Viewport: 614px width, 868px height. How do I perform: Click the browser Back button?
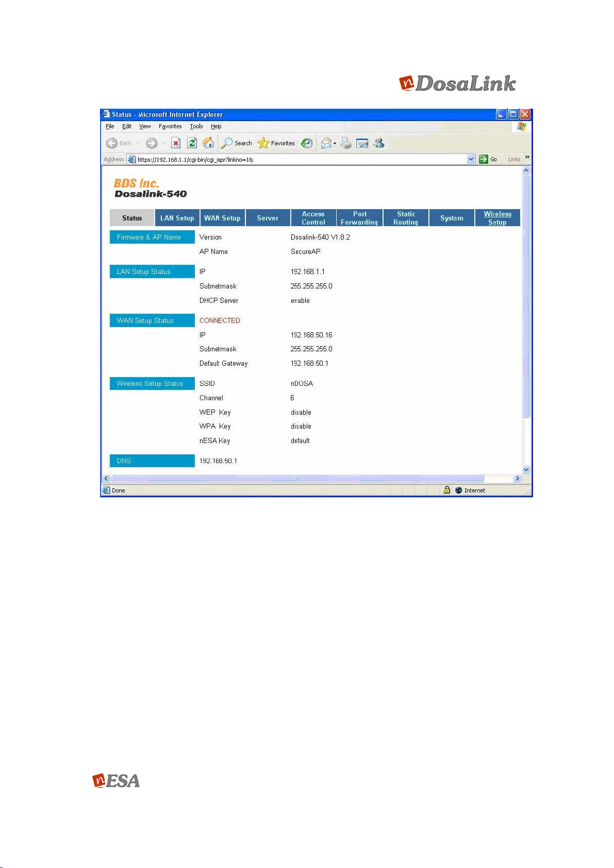click(x=119, y=143)
